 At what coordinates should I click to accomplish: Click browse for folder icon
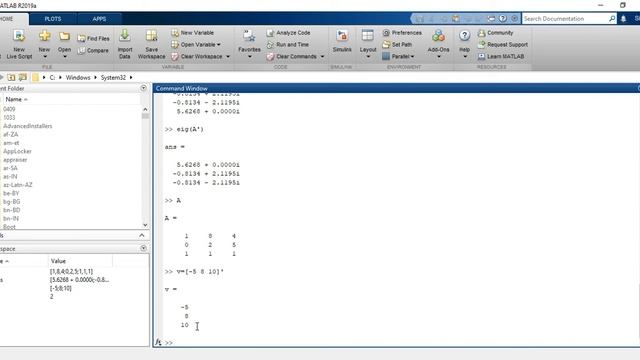click(x=23, y=77)
